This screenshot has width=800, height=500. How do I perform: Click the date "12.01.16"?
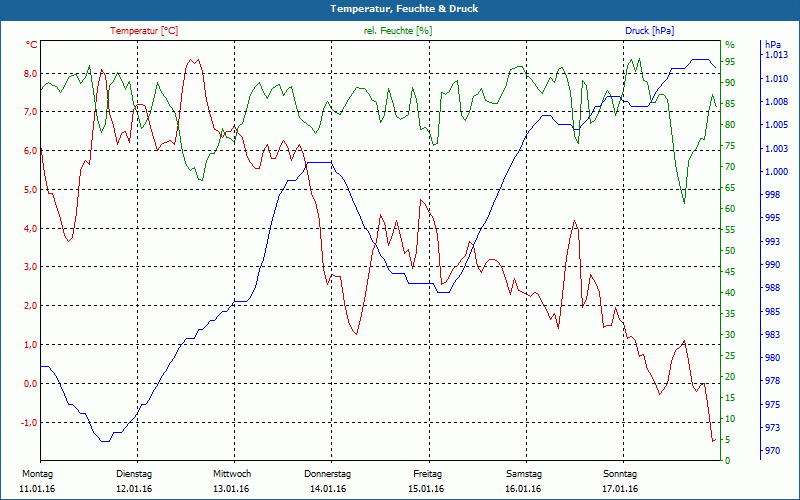click(134, 489)
